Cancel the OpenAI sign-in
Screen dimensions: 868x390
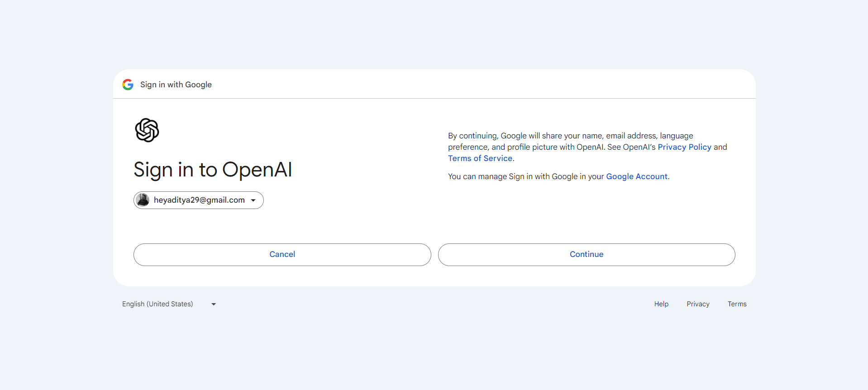(282, 255)
